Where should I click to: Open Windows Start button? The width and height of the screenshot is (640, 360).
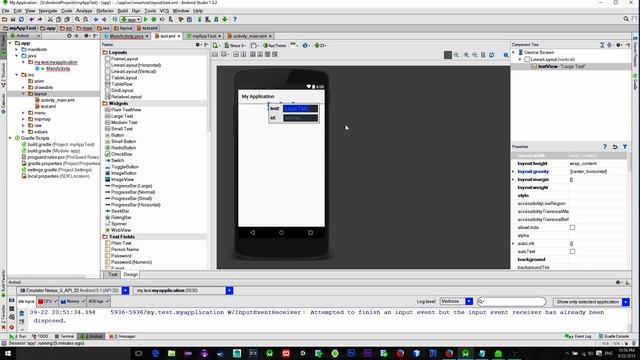[x=8, y=353]
